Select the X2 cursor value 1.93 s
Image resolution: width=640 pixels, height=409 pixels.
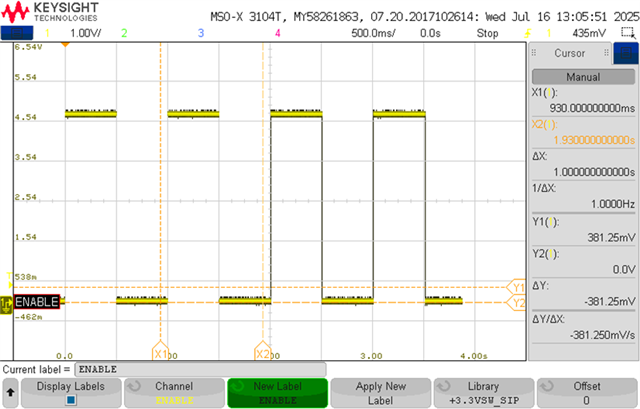(594, 140)
